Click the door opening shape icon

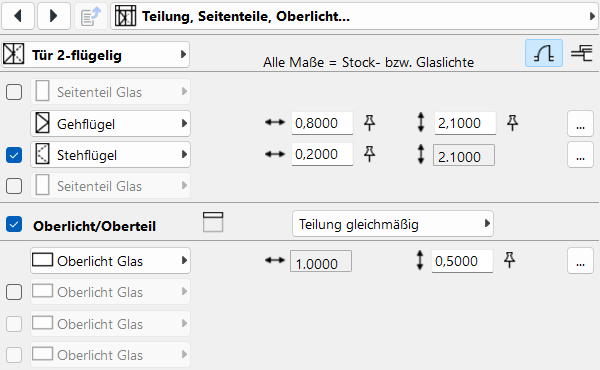[544, 53]
